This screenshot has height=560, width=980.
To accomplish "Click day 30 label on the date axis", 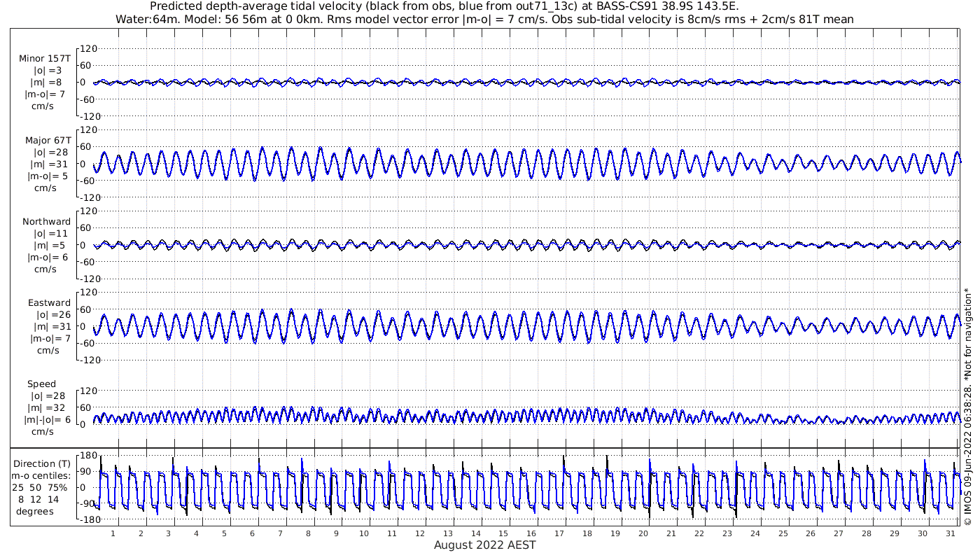I will [923, 533].
